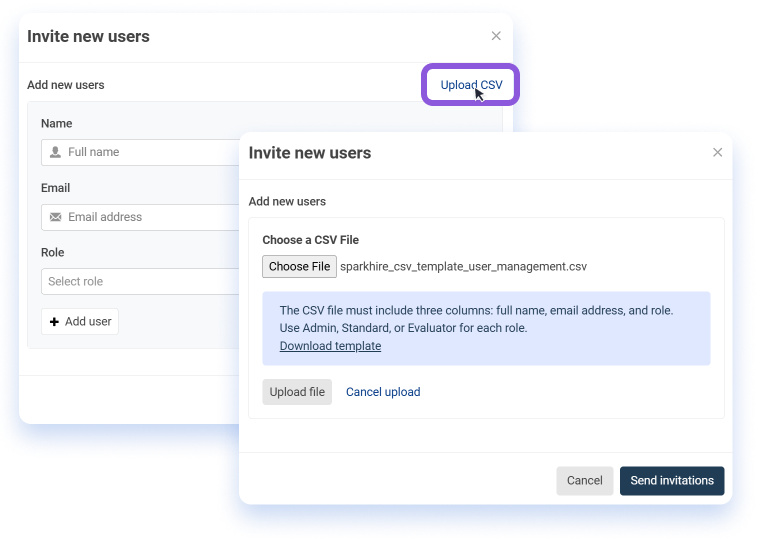
Task: Click the Upload file button
Action: pos(297,392)
